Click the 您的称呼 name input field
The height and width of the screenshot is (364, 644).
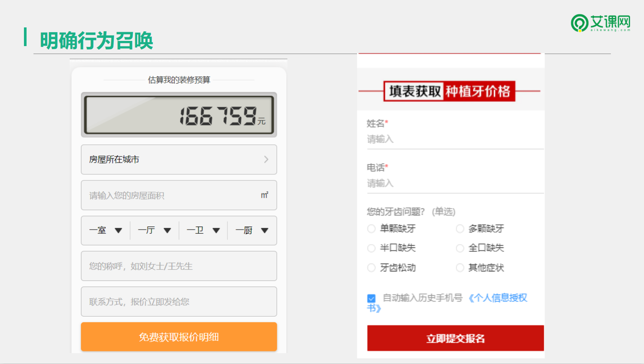pyautogui.click(x=179, y=266)
